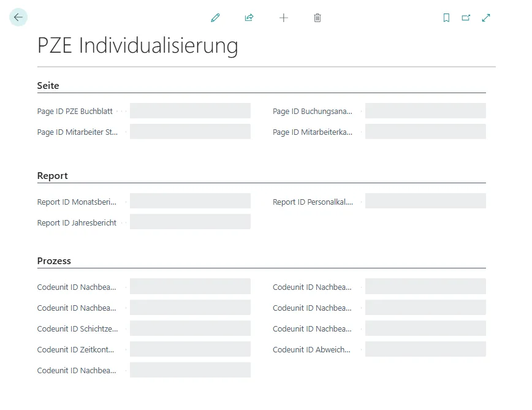Image resolution: width=532 pixels, height=410 pixels.
Task: Collapse the Seite section header
Action: 48,85
